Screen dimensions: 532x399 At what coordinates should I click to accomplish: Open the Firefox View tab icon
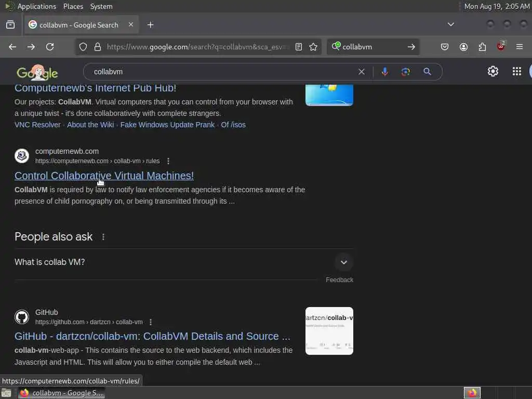[10, 25]
